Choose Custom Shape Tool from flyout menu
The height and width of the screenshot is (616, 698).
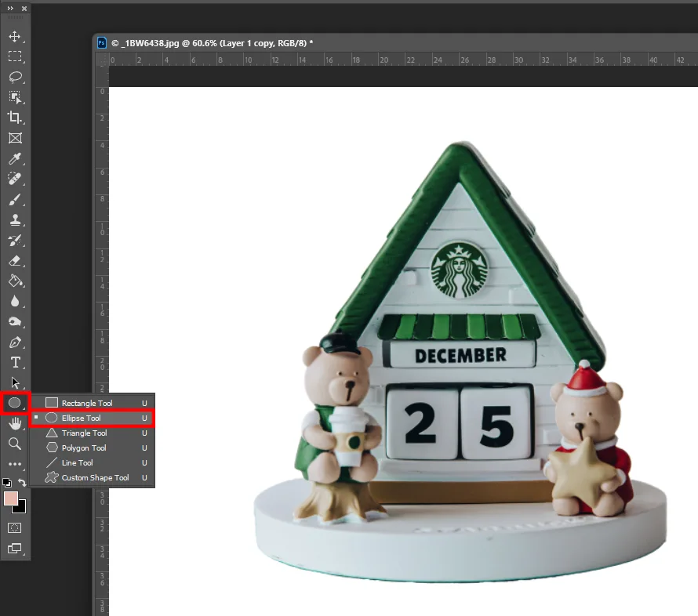click(93, 478)
